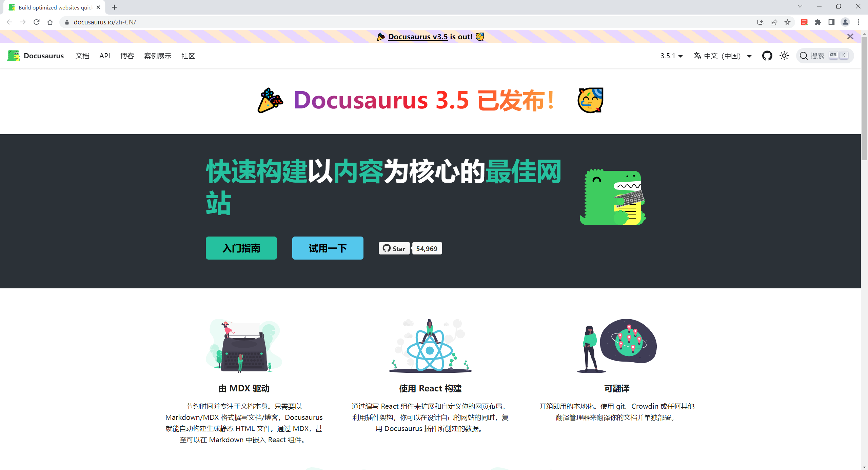Click the translate language icon
Viewport: 868px width, 470px height.
tap(697, 56)
